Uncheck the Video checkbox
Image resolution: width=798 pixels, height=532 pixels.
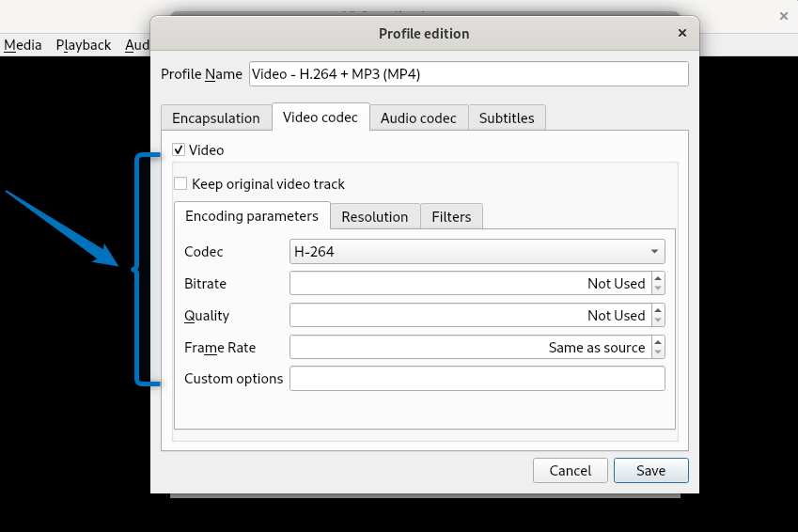pyautogui.click(x=180, y=149)
